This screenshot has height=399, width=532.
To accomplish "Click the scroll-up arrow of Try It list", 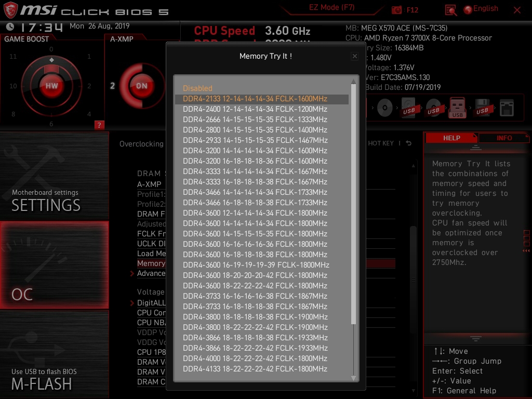I will (x=353, y=81).
